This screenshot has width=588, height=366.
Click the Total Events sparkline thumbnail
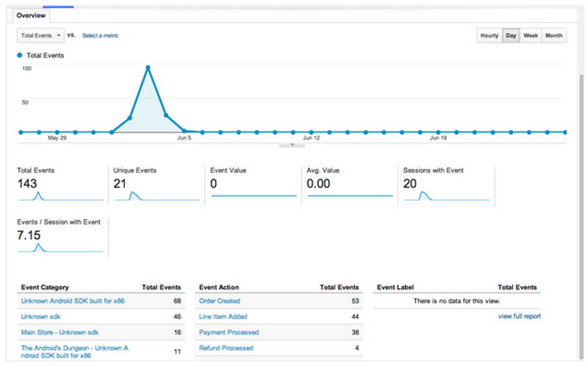point(60,195)
